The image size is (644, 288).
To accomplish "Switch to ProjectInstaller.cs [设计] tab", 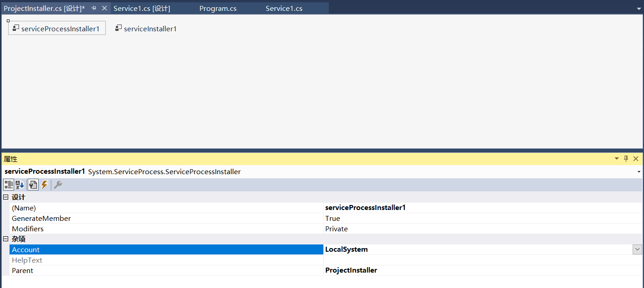I will coord(44,8).
